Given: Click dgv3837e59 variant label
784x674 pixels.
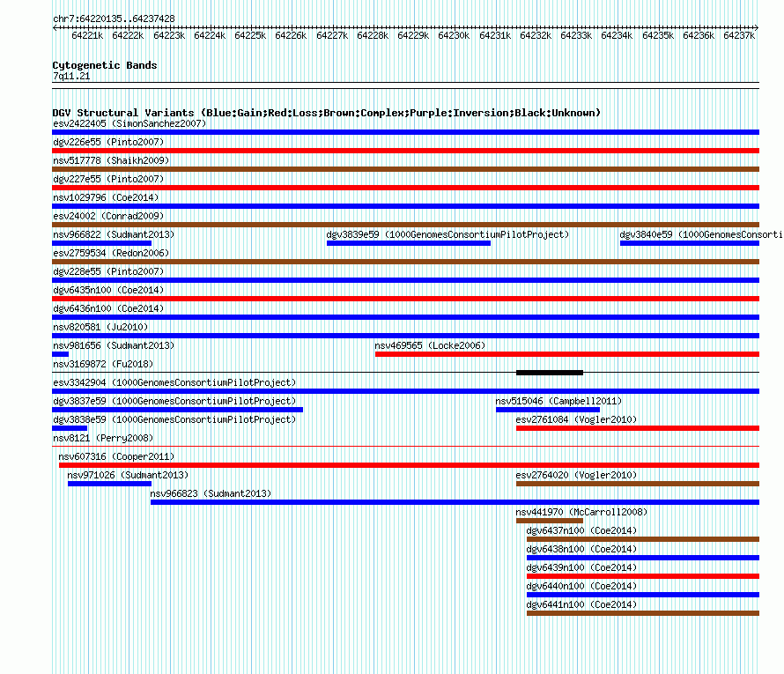Looking at the screenshot, I should pos(174,401).
